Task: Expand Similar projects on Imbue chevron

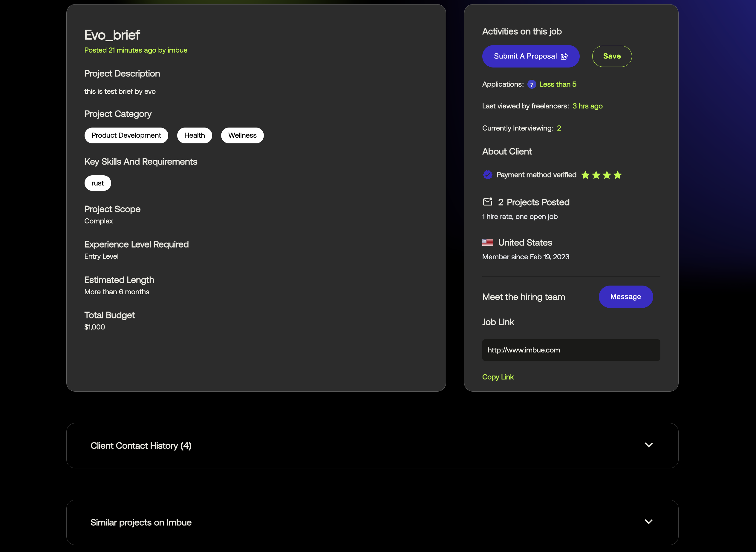Action: coord(648,522)
